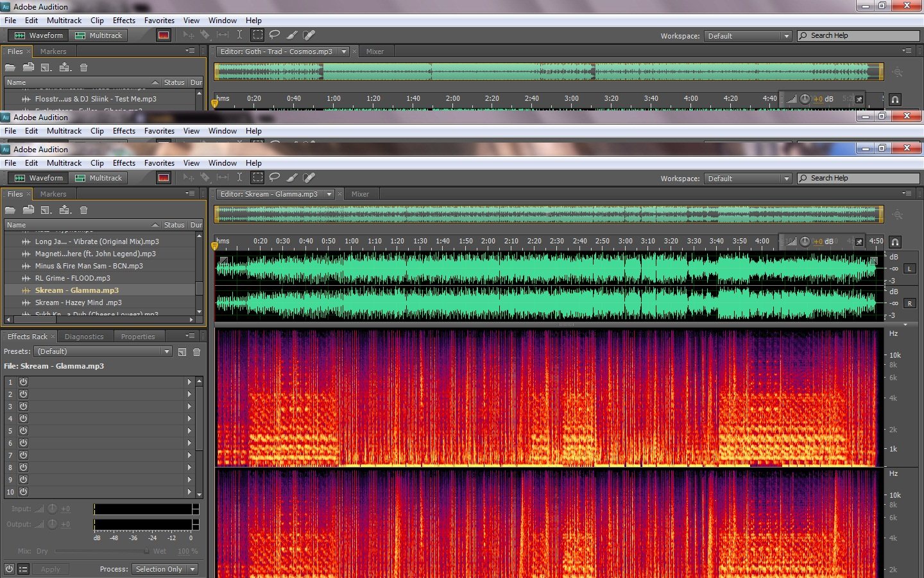924x578 pixels.
Task: Open Presets (Default) dropdown
Action: pos(103,351)
